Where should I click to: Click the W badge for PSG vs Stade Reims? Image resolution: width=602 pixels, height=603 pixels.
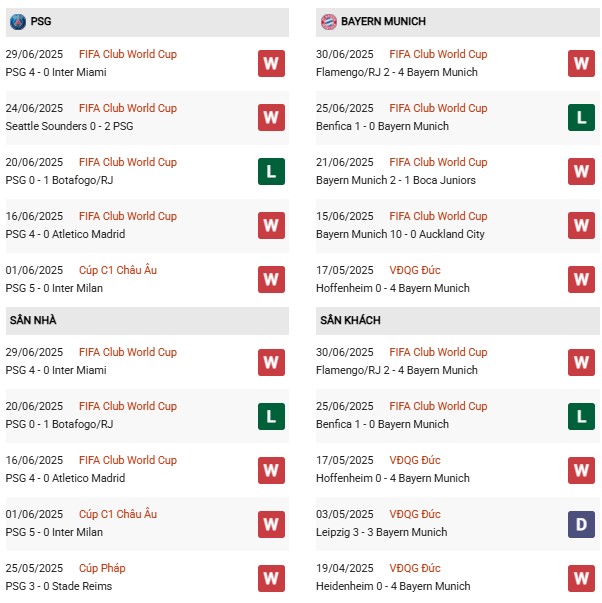pyautogui.click(x=271, y=578)
